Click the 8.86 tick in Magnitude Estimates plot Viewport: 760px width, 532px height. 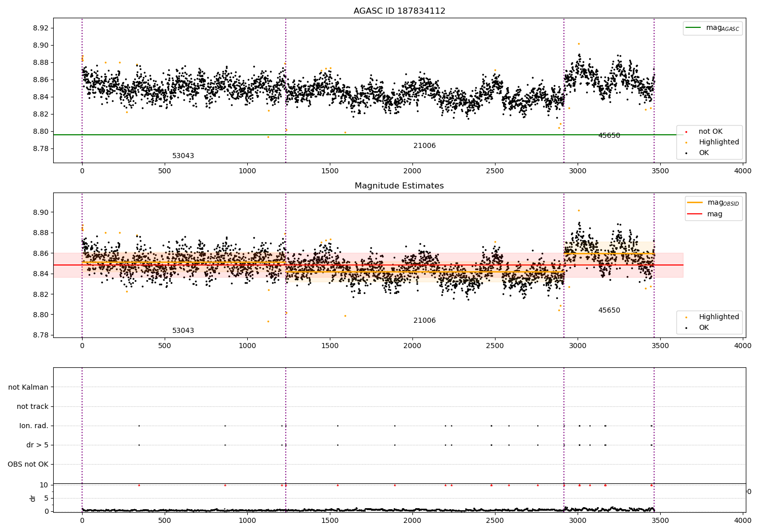click(41, 253)
